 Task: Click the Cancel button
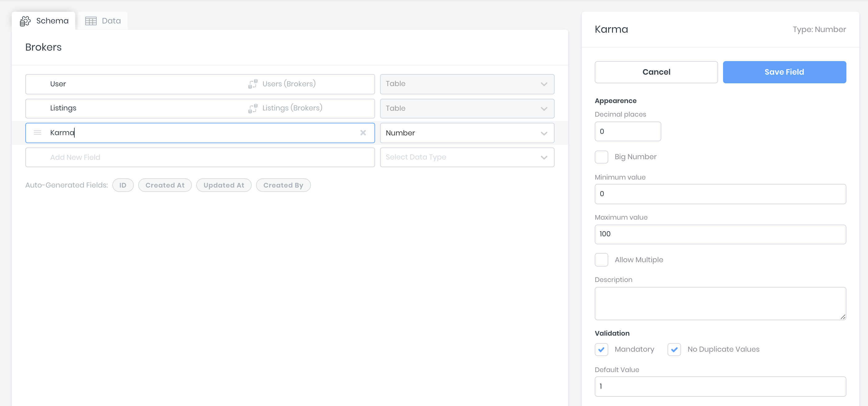coord(656,72)
